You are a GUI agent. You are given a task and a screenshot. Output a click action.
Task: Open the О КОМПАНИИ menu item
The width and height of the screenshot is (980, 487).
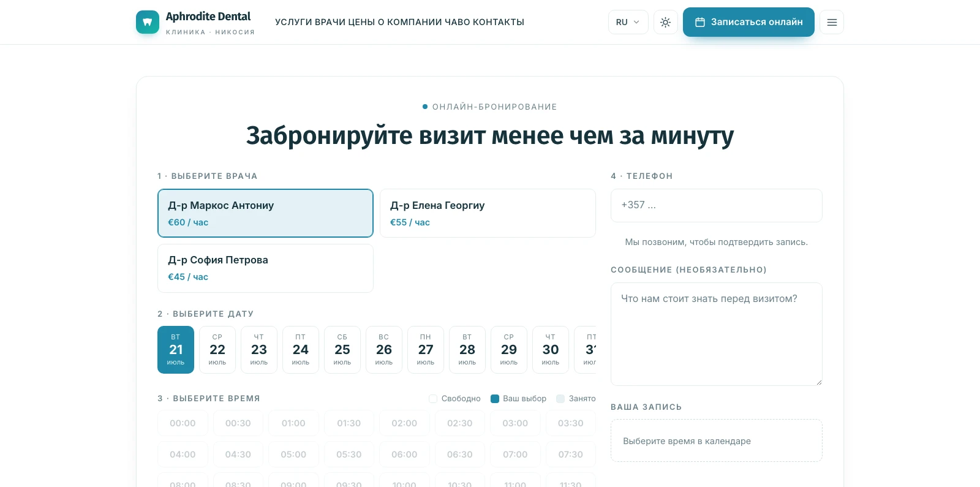pos(410,22)
